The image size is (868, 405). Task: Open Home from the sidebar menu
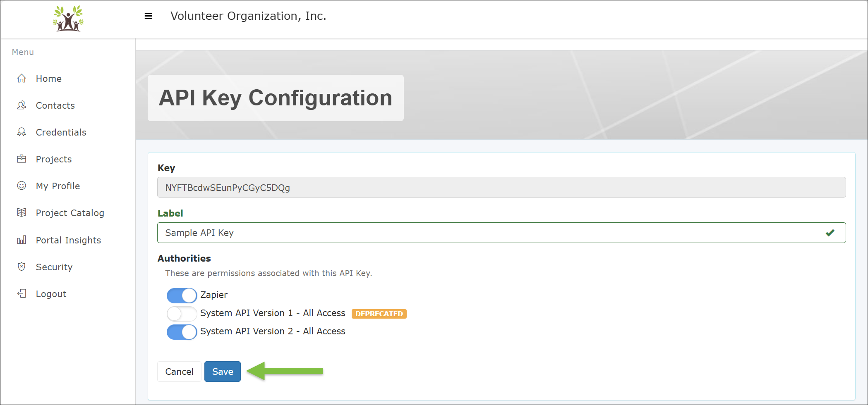(49, 79)
